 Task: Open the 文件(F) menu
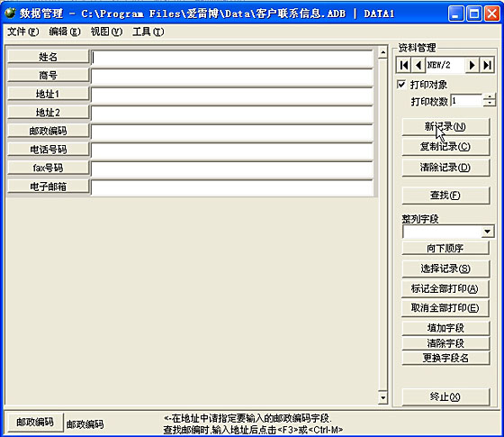point(22,32)
